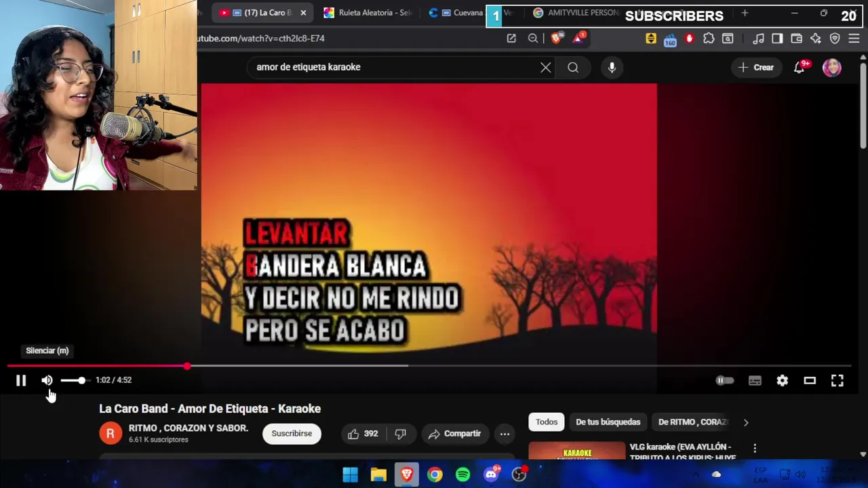Seek along the video progress bar

pos(429,366)
